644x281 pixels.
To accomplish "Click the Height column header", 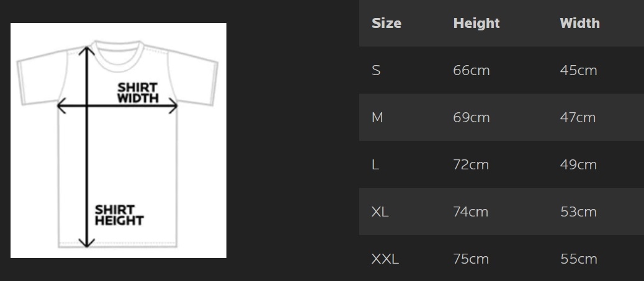I will click(x=476, y=24).
